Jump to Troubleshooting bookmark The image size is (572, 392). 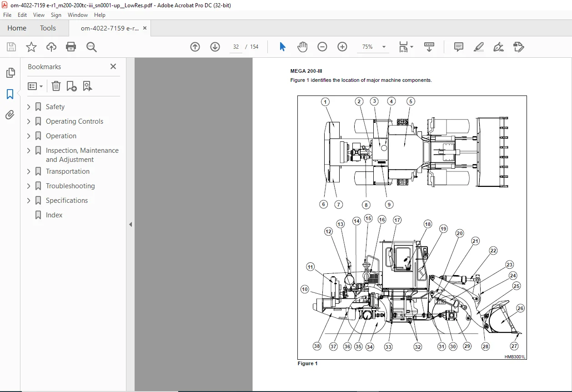pos(70,186)
